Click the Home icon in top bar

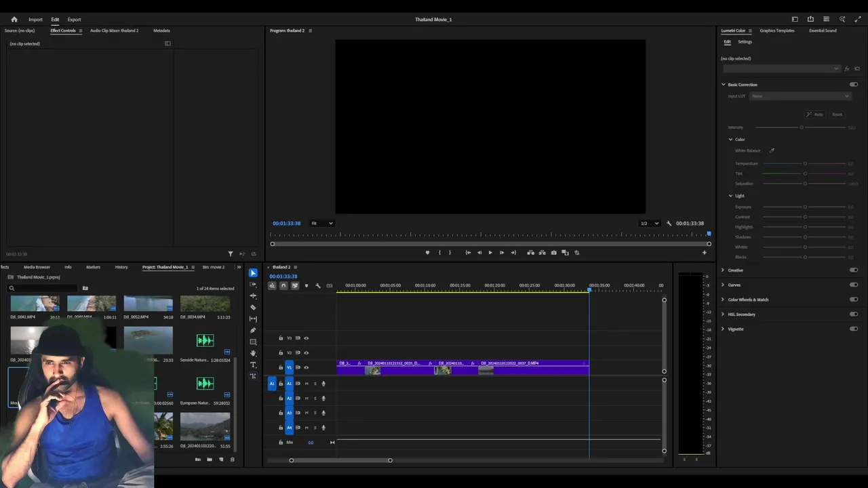pos(14,20)
